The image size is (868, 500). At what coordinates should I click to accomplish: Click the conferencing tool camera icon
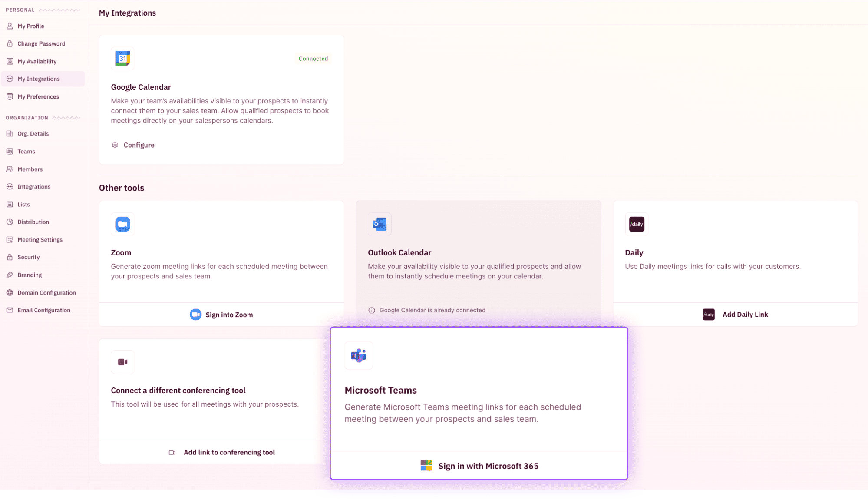122,361
